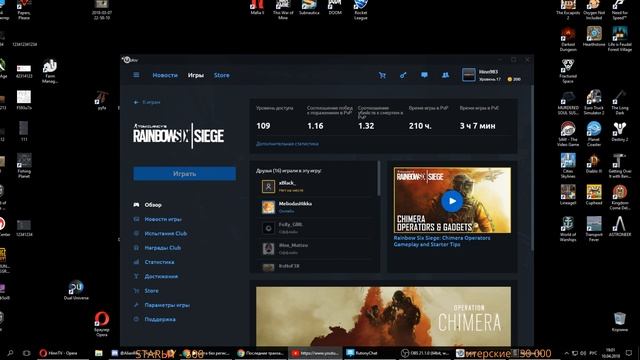This screenshot has width=640, height=360.
Task: Open the Opera browser desktop shortcut
Action: pos(102,324)
